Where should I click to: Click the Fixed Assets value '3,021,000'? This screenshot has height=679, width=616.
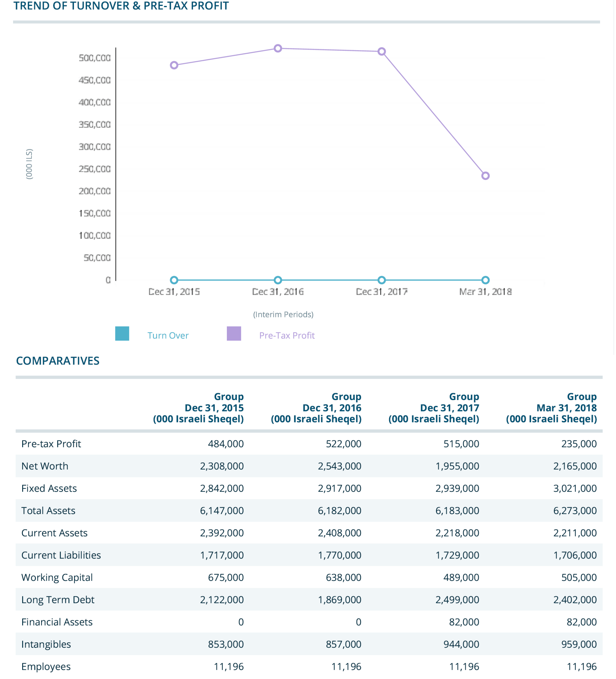click(575, 488)
